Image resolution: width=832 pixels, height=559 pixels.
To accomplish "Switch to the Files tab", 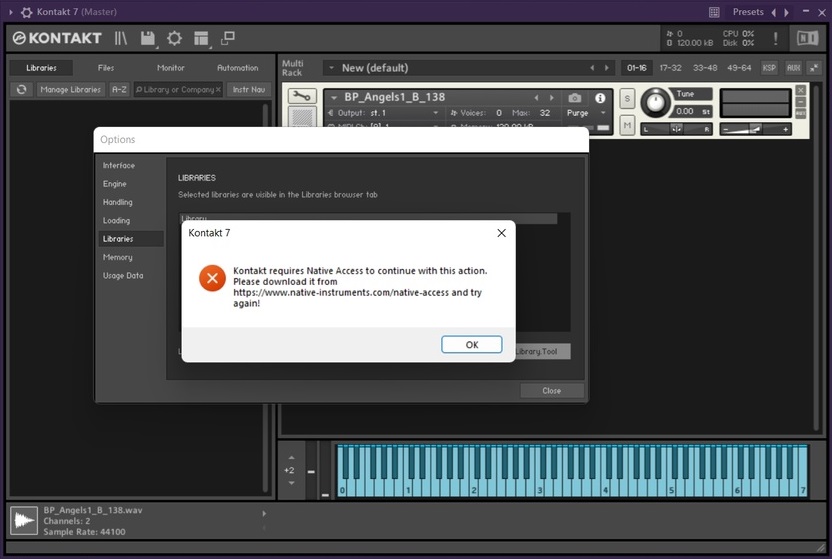I will tap(106, 68).
